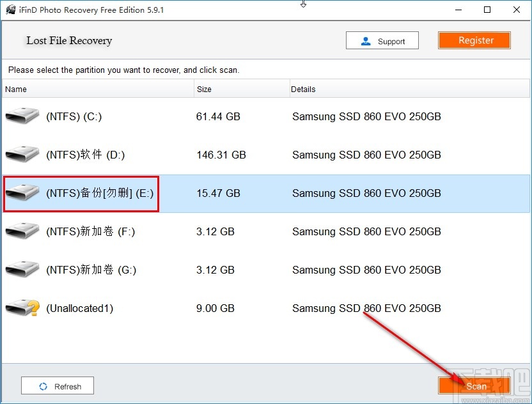Click the Unallocated1 drive question-mark icon
Image resolution: width=532 pixels, height=404 pixels.
tap(22, 307)
